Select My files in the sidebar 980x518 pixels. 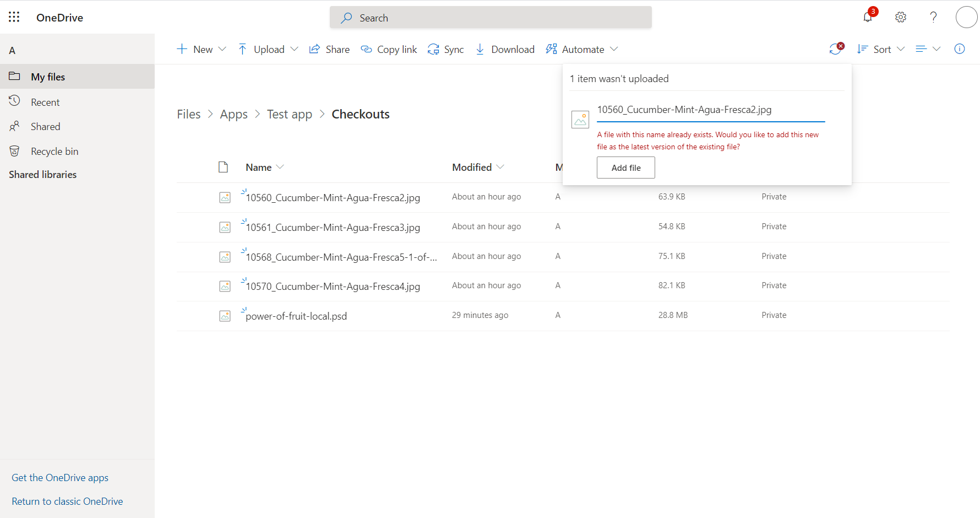[77, 77]
